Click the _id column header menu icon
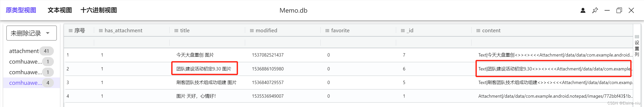Image resolution: width=644 pixels, height=107 pixels. coord(403,31)
